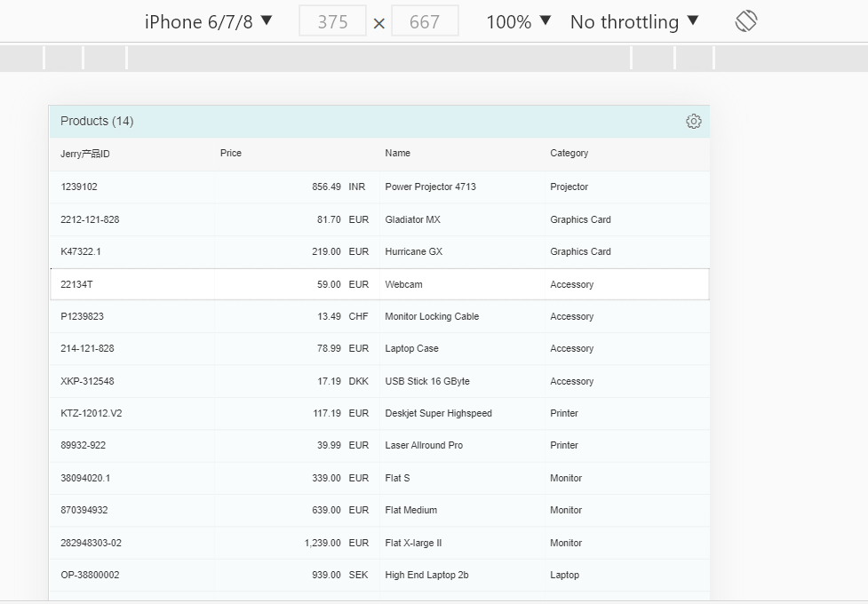Image resolution: width=868 pixels, height=604 pixels.
Task: Select product ID 1239102
Action: pyautogui.click(x=78, y=187)
